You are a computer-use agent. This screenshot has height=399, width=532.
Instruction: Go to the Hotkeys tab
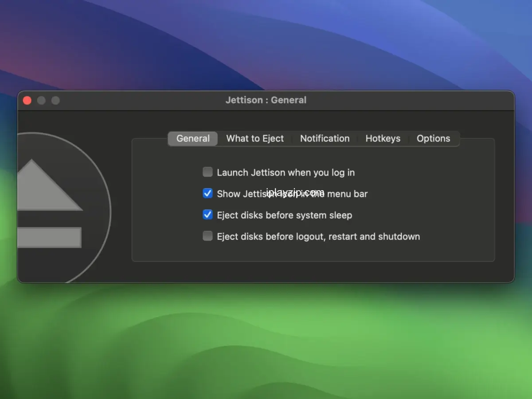coord(383,138)
